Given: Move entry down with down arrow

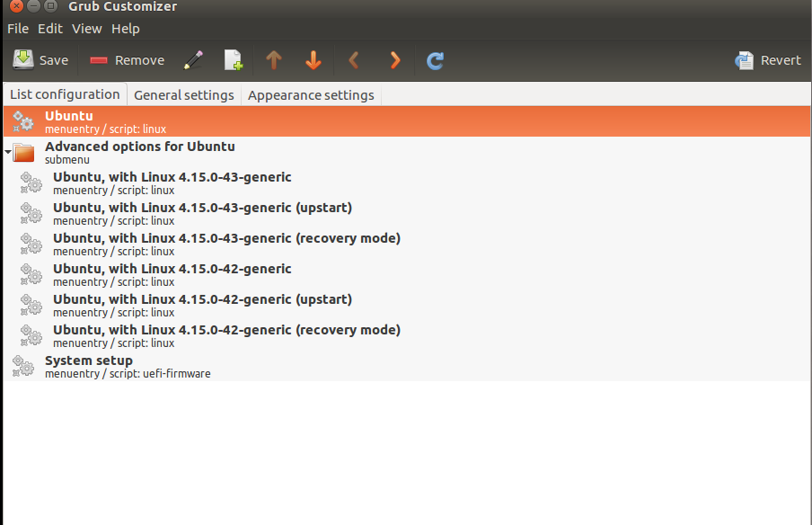Looking at the screenshot, I should (x=313, y=60).
